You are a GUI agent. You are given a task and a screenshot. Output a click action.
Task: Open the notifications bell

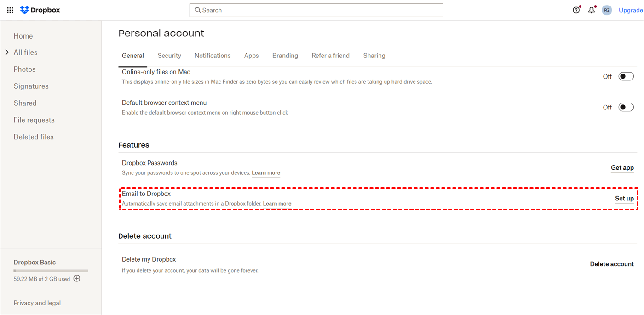click(x=592, y=10)
